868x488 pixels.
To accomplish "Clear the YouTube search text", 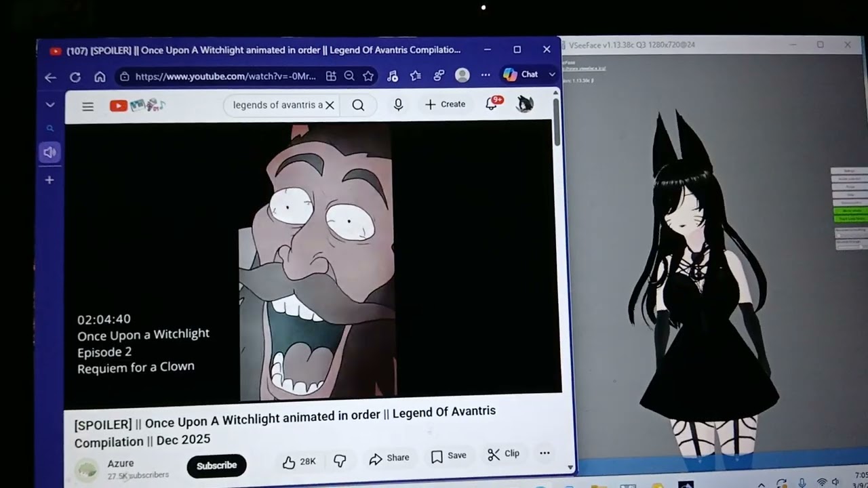I will point(330,105).
